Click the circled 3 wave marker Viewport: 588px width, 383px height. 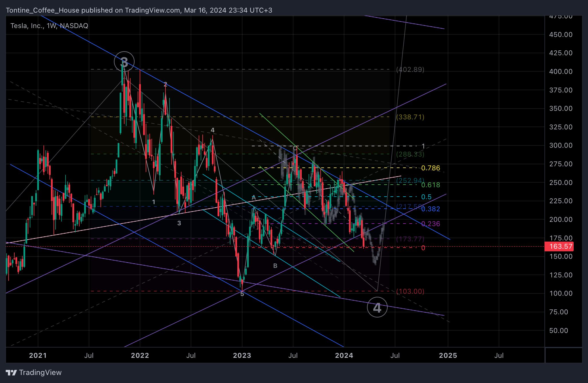click(x=124, y=62)
